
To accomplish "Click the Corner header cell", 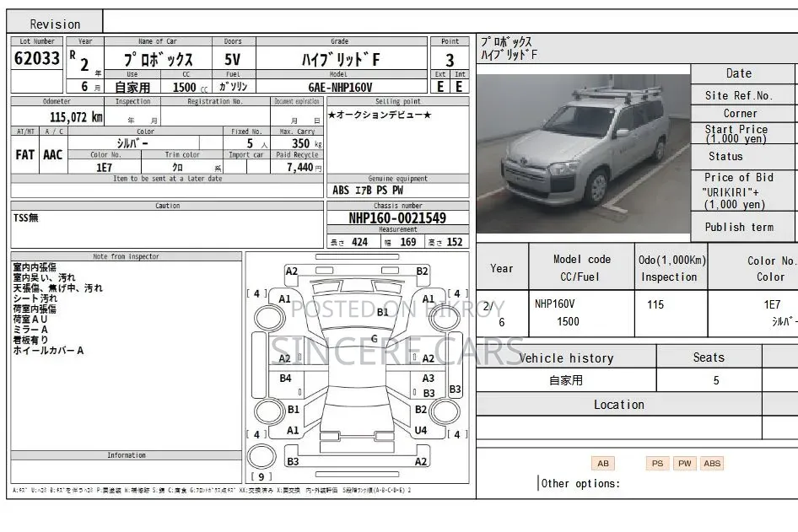I will [741, 114].
